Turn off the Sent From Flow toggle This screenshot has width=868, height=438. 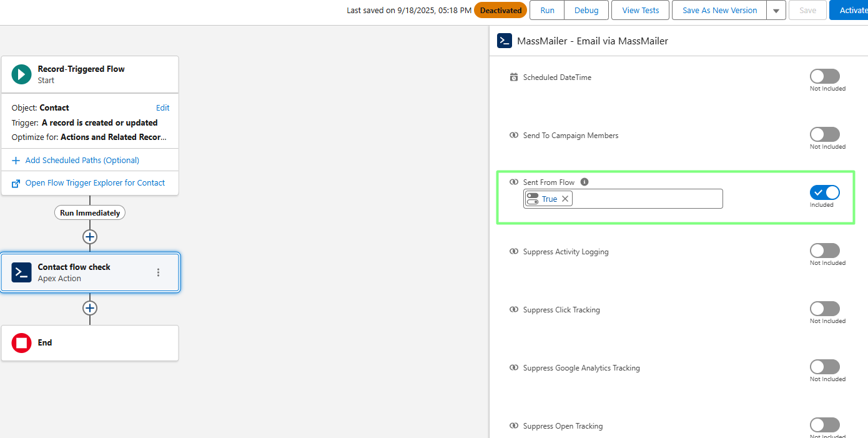825,192
